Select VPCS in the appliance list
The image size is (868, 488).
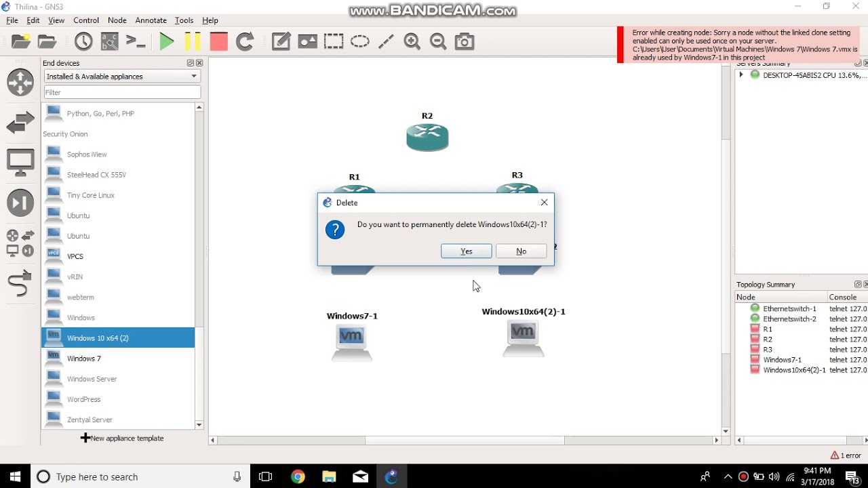(x=118, y=256)
